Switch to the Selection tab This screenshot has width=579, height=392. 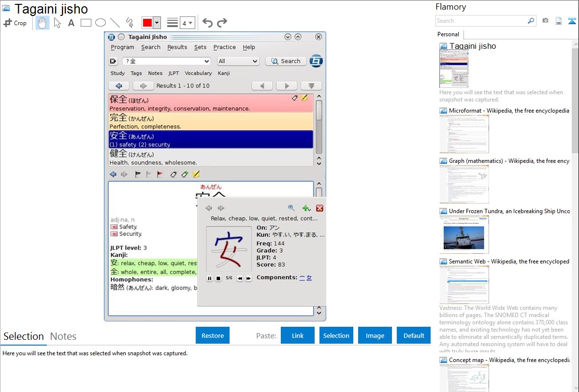click(24, 336)
